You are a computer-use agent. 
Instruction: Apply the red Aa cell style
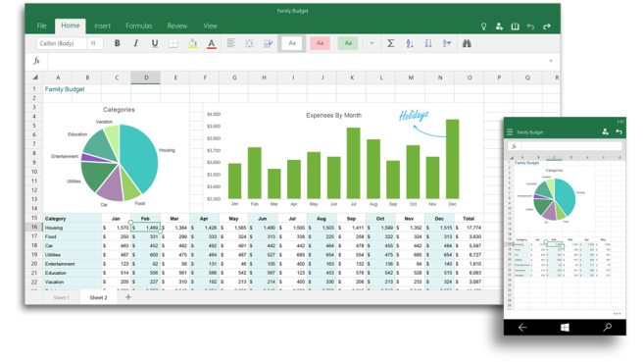(x=320, y=43)
